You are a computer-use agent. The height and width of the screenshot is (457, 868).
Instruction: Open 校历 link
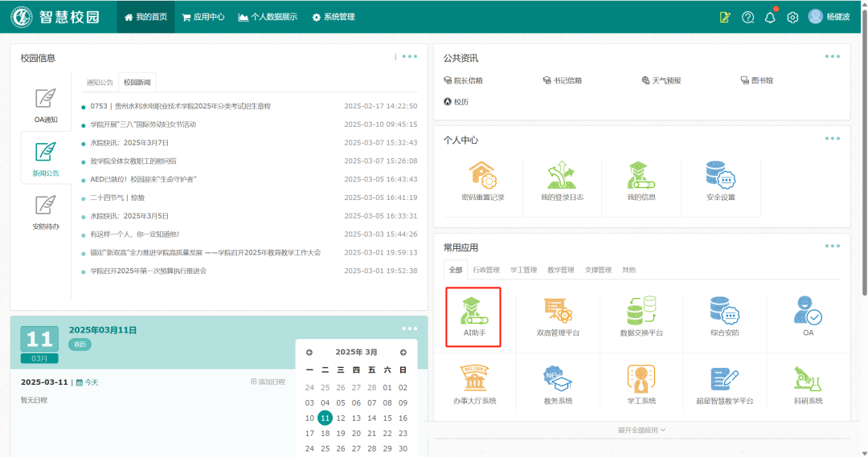click(457, 102)
